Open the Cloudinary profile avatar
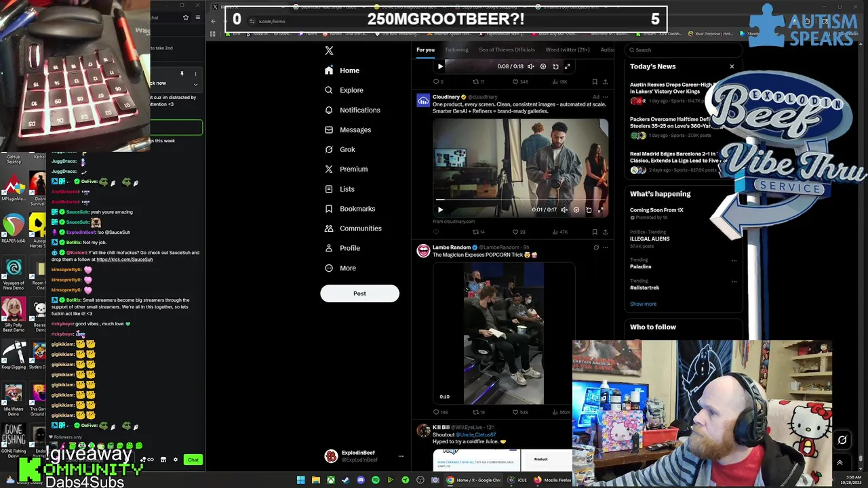 pyautogui.click(x=423, y=101)
